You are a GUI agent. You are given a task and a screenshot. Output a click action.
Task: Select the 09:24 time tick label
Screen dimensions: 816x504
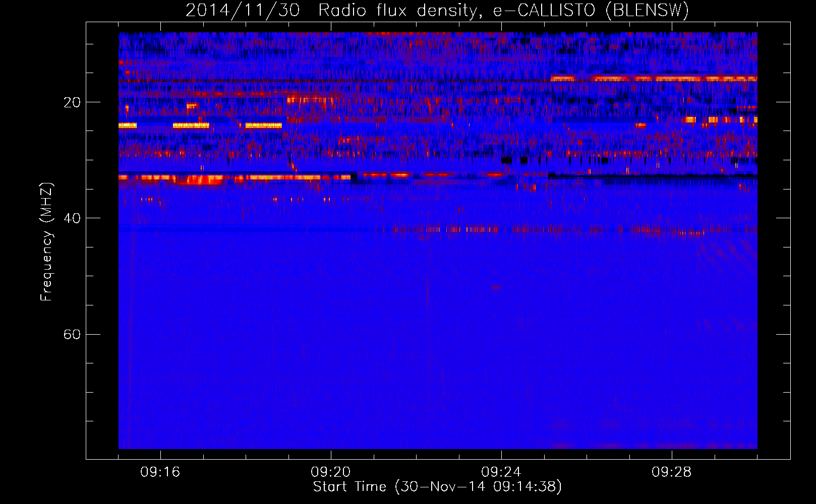(501, 472)
